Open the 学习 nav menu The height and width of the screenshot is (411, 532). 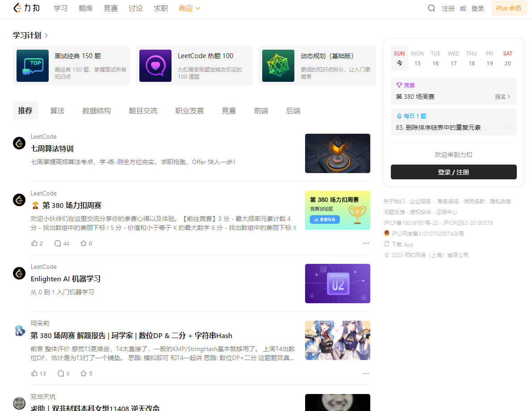60,8
